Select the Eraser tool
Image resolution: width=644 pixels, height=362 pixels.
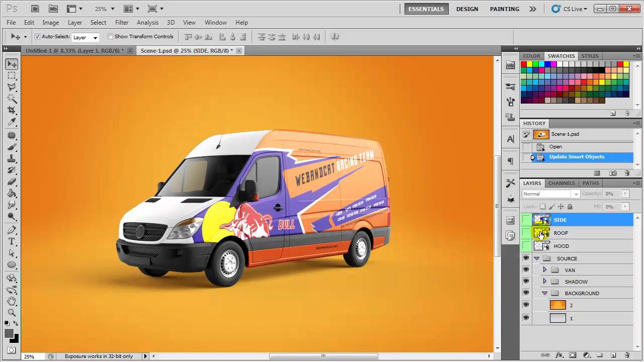(x=12, y=182)
